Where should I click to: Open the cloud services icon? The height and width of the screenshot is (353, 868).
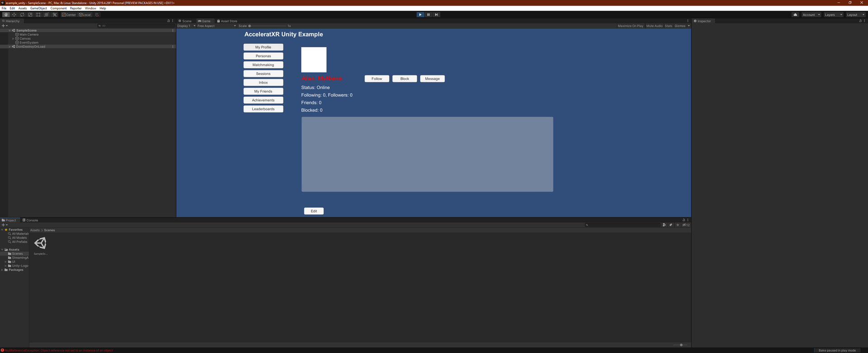[x=795, y=14]
